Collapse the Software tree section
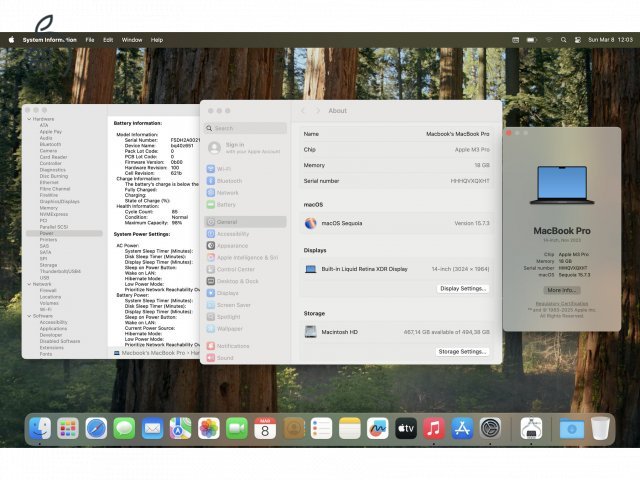 (29, 316)
